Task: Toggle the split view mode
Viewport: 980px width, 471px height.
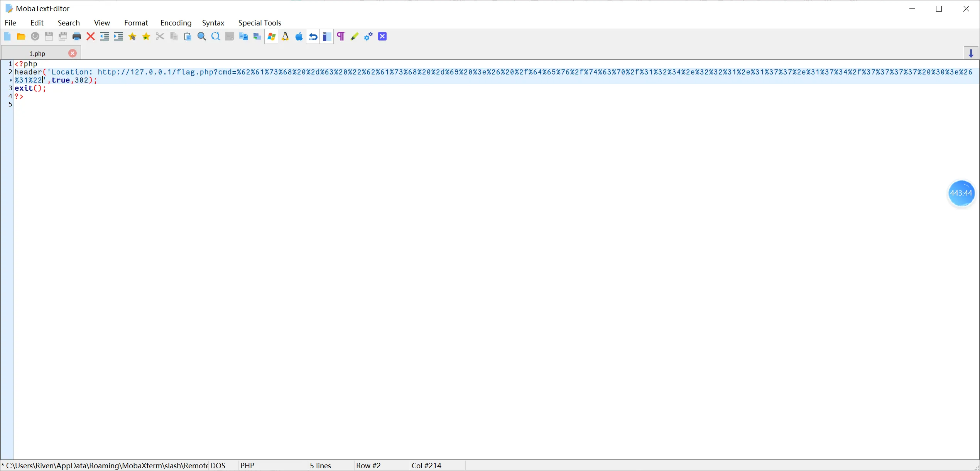Action: coord(327,36)
